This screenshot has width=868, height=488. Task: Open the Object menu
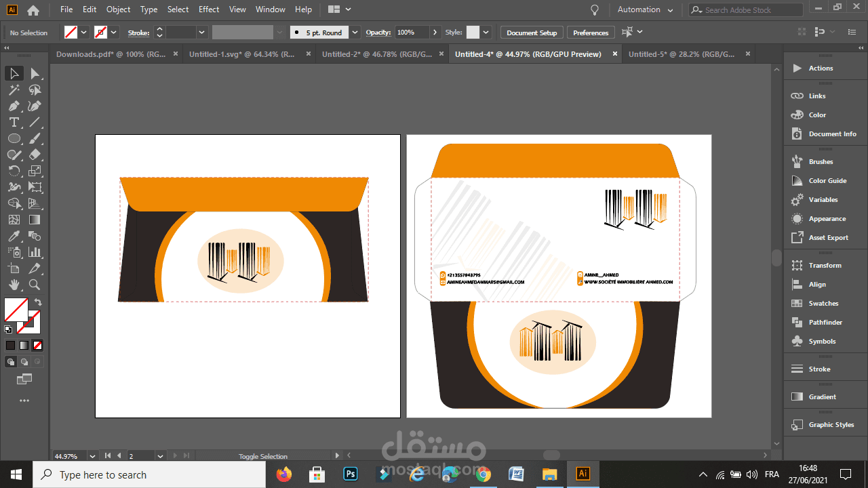[x=118, y=9]
